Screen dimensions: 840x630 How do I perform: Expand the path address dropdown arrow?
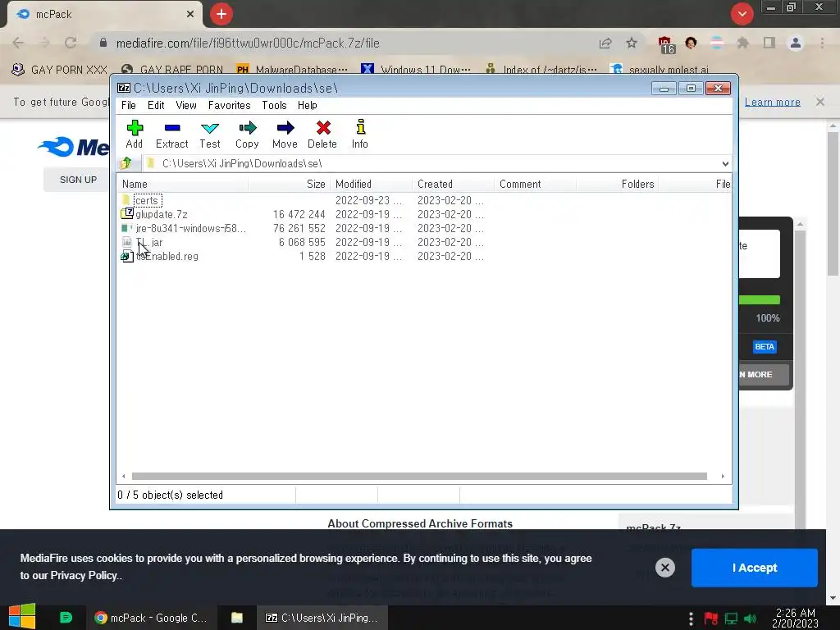[x=725, y=163]
